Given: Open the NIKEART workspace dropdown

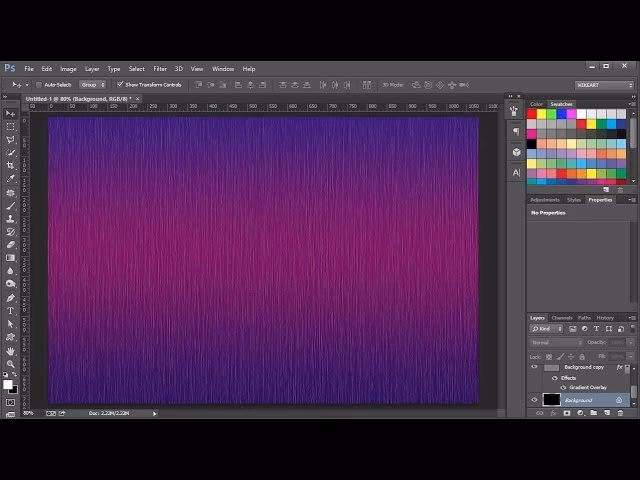Looking at the screenshot, I should pos(604,85).
